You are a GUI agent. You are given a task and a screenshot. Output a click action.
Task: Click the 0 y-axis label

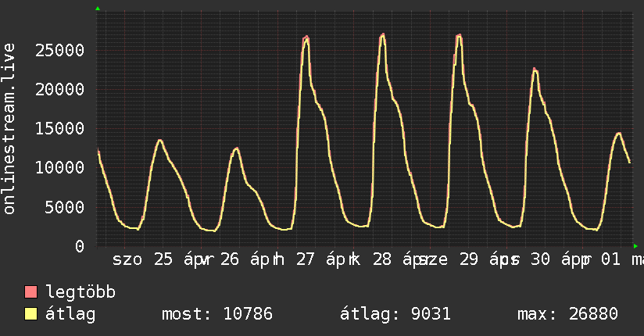pyautogui.click(x=80, y=246)
